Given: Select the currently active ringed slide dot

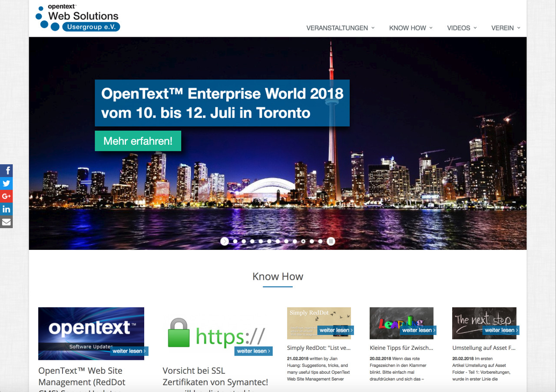Looking at the screenshot, I should click(x=303, y=241).
